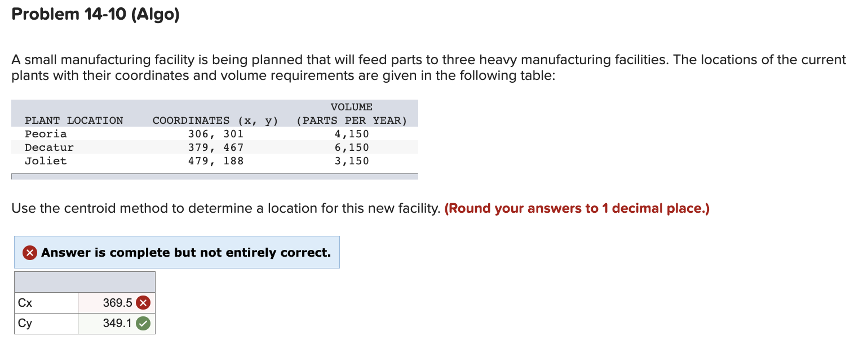This screenshot has height=349, width=868.
Task: Click the Cy label cell
Action: [x=45, y=323]
